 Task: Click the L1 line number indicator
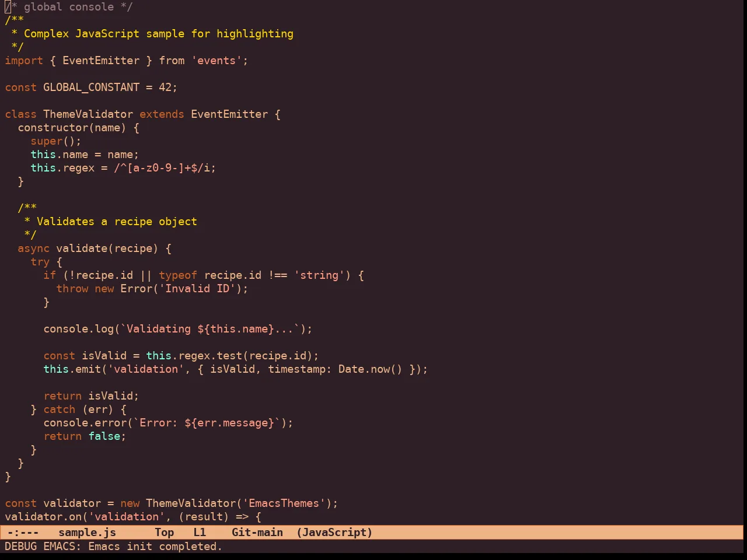[200, 533]
